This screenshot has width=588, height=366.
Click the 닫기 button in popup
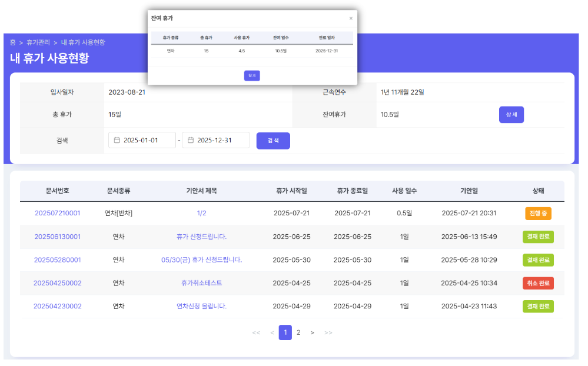252,75
